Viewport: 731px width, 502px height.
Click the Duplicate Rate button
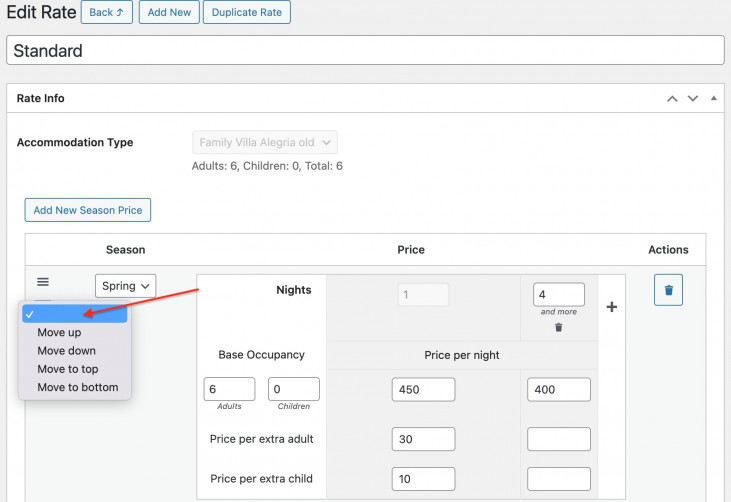tap(247, 13)
